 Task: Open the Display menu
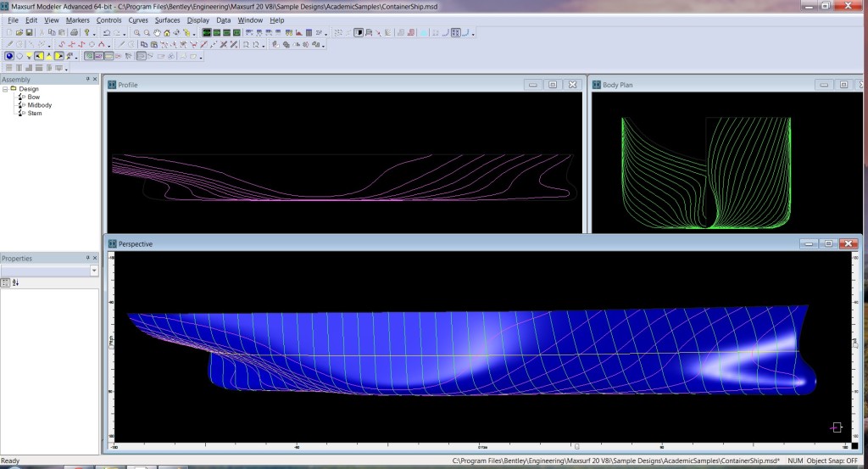(x=198, y=20)
